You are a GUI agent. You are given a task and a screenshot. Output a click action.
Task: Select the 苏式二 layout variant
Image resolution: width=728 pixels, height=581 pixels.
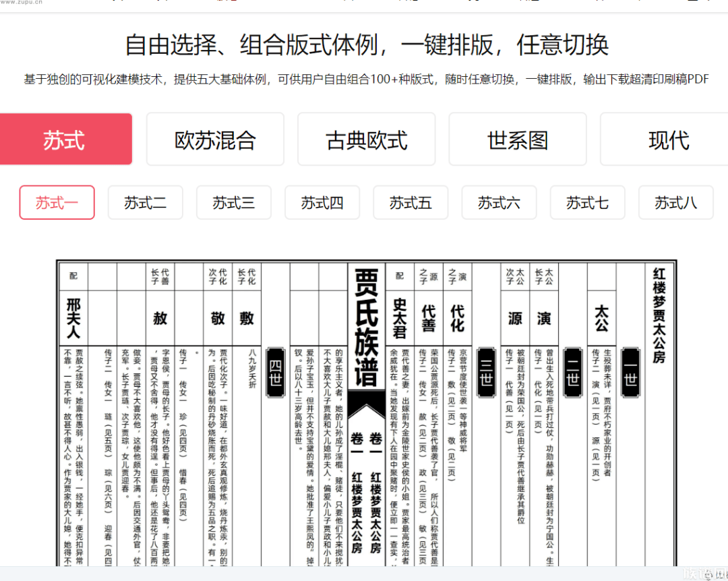(x=145, y=202)
